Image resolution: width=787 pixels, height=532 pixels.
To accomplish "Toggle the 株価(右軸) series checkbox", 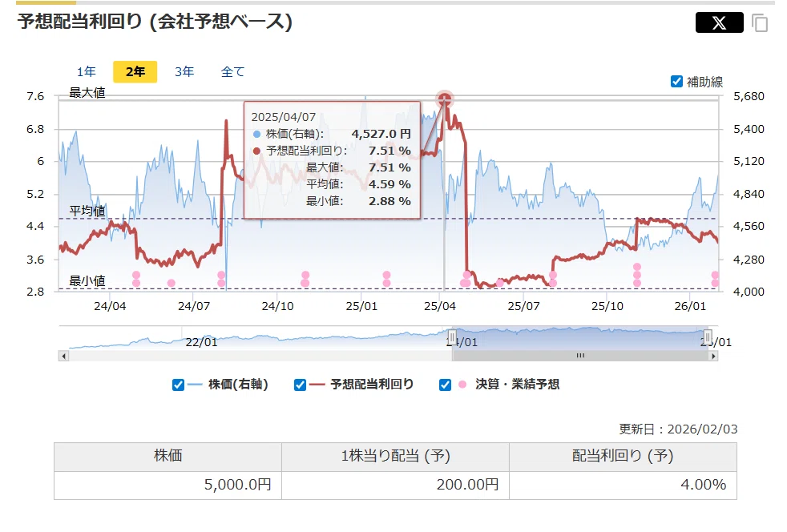I will click(x=178, y=385).
